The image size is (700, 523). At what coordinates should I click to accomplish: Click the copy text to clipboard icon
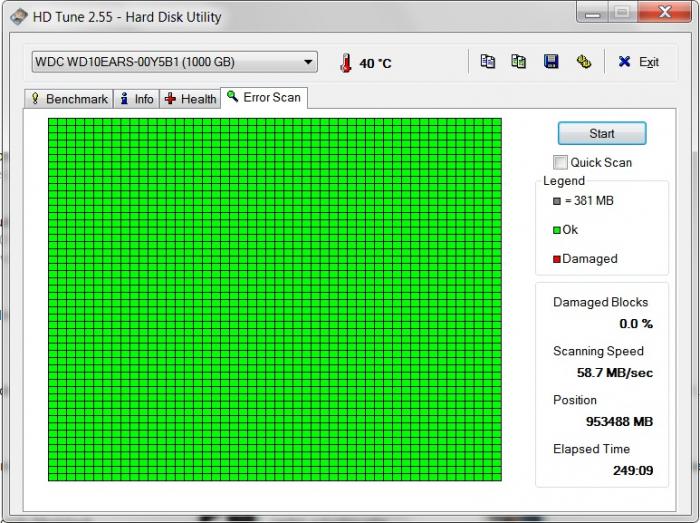[x=488, y=61]
